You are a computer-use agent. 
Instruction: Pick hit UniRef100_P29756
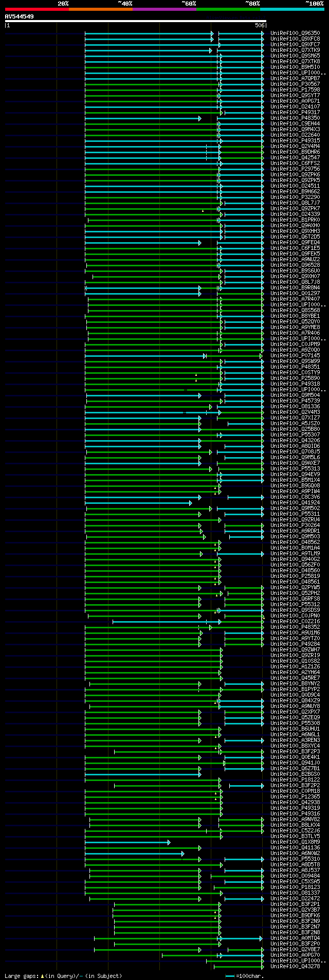(x=295, y=169)
